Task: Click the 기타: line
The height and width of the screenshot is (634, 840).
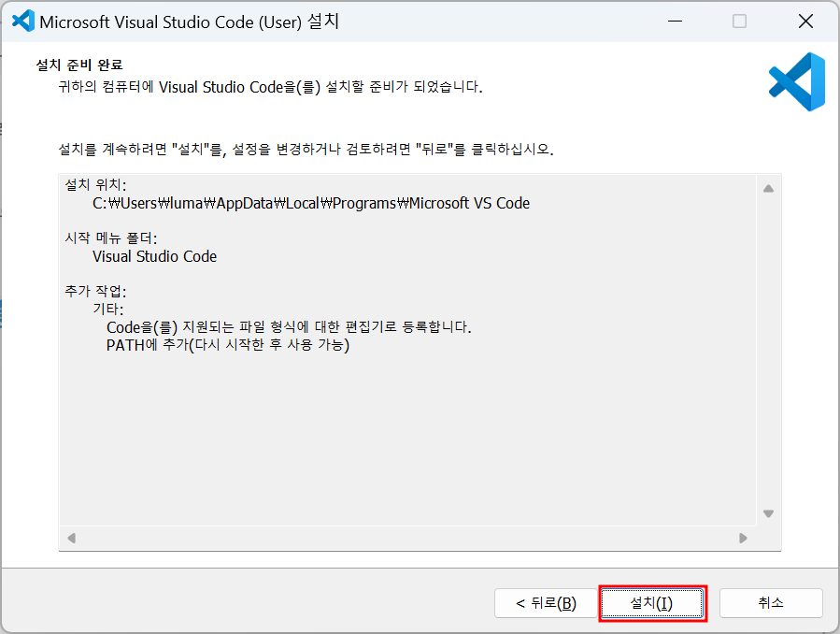Action: [x=108, y=310]
